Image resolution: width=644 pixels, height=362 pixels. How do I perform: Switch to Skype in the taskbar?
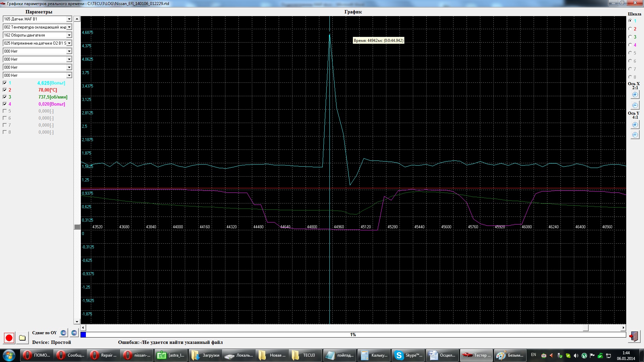tap(408, 355)
